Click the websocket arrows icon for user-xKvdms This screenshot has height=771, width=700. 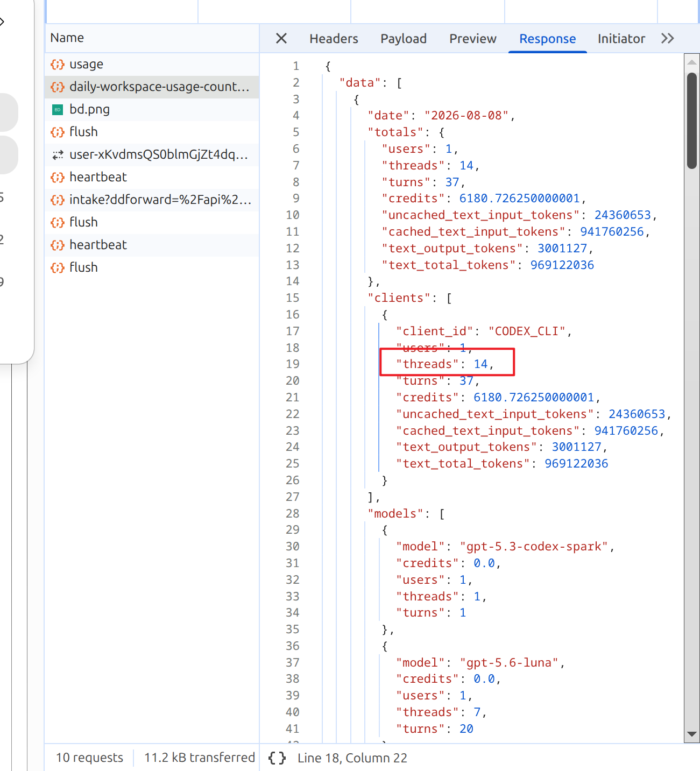click(58, 155)
